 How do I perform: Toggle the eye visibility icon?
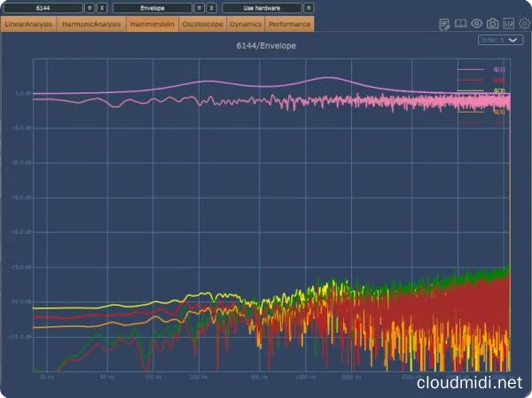[476, 24]
